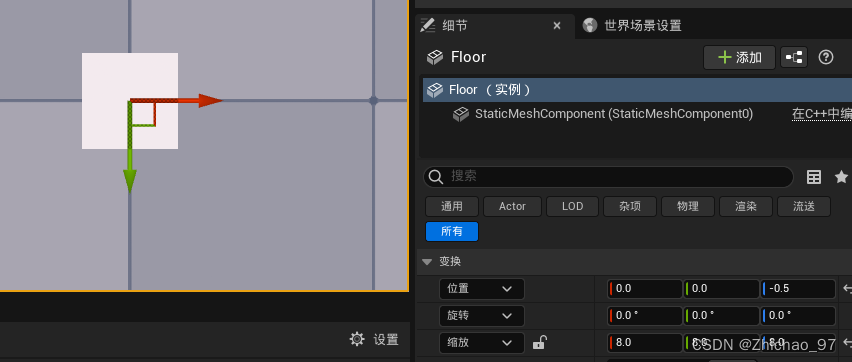Select the Floor (实例) row
Image resolution: width=852 pixels, height=362 pixels.
coord(637,90)
